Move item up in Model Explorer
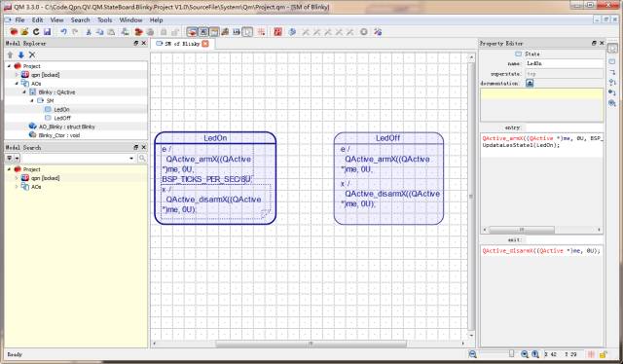Image resolution: width=623 pixels, height=364 pixels. [11, 55]
